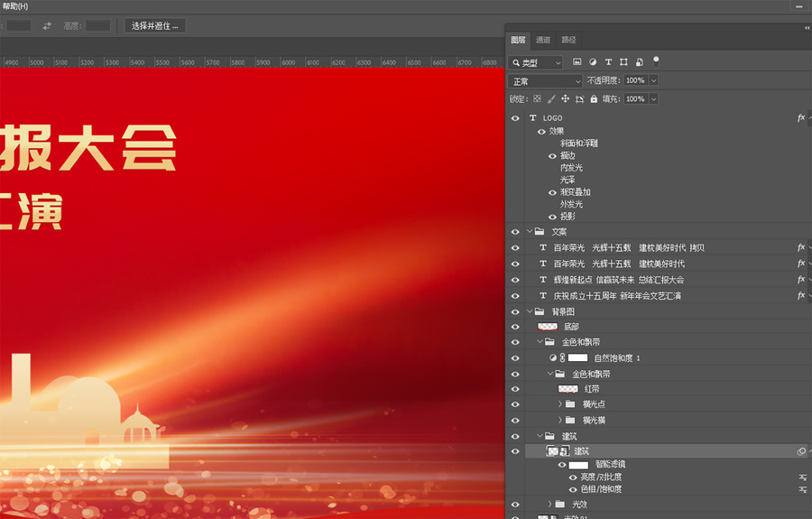Click fx icon on 辉煌新起点 text layer
The width and height of the screenshot is (812, 519).
point(800,280)
